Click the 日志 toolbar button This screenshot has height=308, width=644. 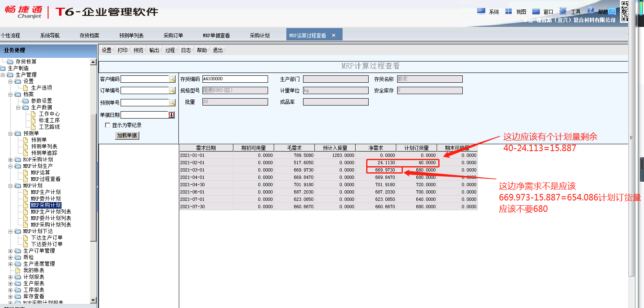point(186,50)
